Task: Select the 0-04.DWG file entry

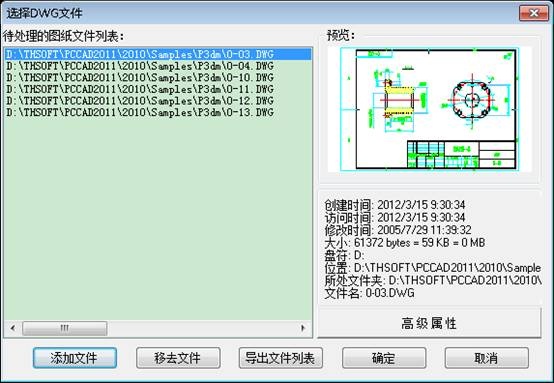Action: pyautogui.click(x=158, y=66)
